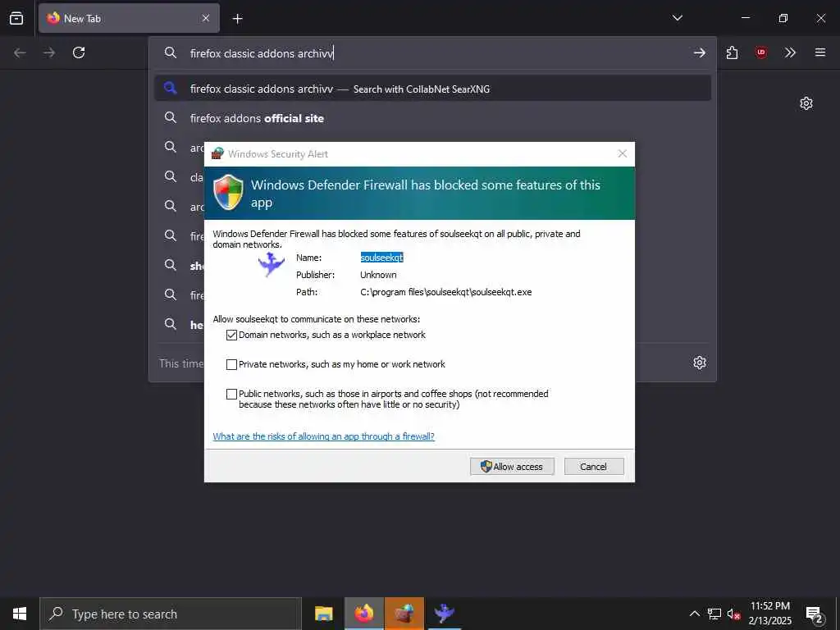Image resolution: width=840 pixels, height=630 pixels.
Task: Close the New Tab tab
Action: (x=206, y=18)
